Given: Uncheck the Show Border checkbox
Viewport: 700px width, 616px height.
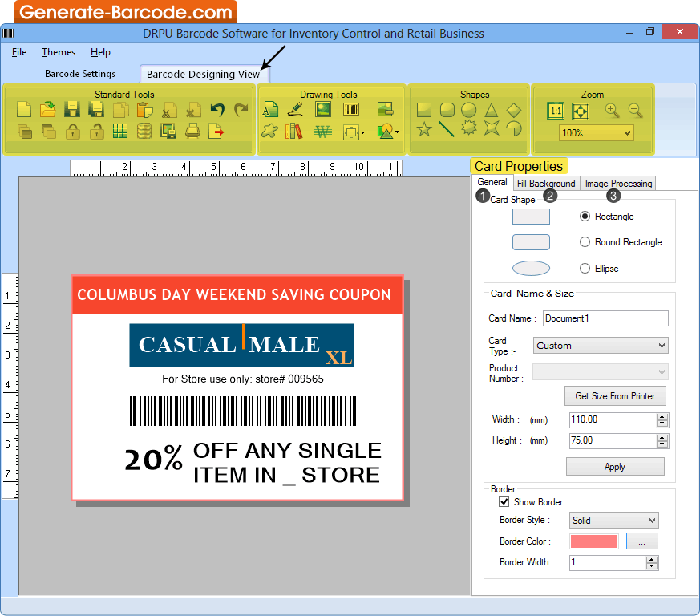Looking at the screenshot, I should pos(504,501).
